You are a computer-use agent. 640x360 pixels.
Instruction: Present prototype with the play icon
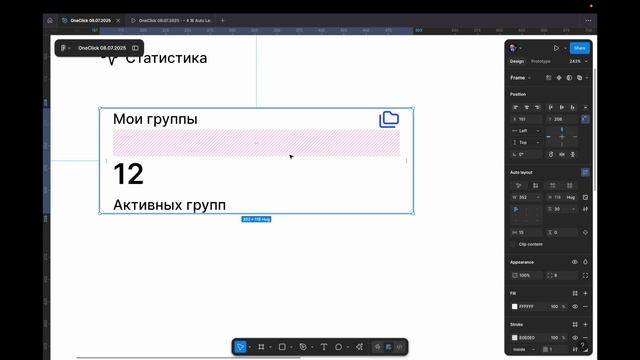click(x=556, y=48)
